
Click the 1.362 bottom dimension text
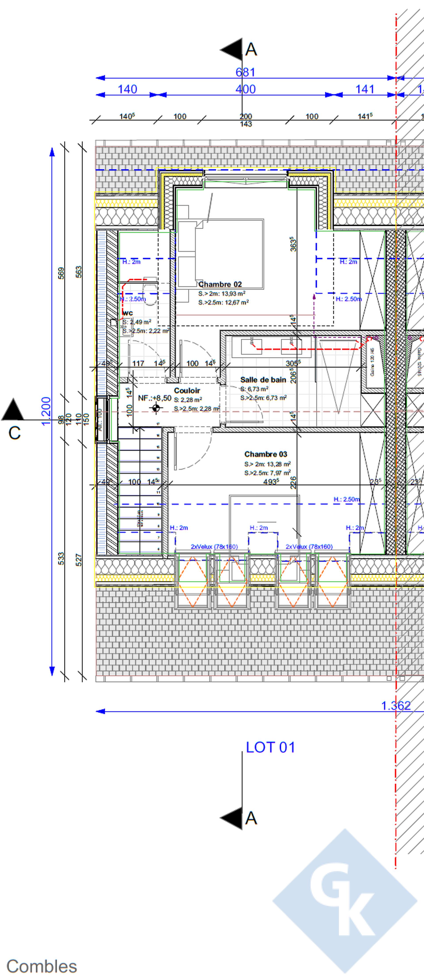pos(396,706)
